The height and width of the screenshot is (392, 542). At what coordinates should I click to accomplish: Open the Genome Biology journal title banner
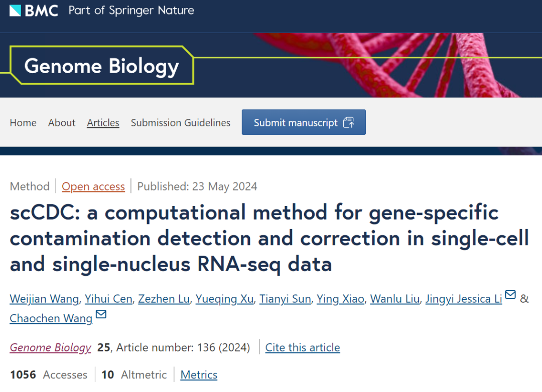(x=101, y=66)
